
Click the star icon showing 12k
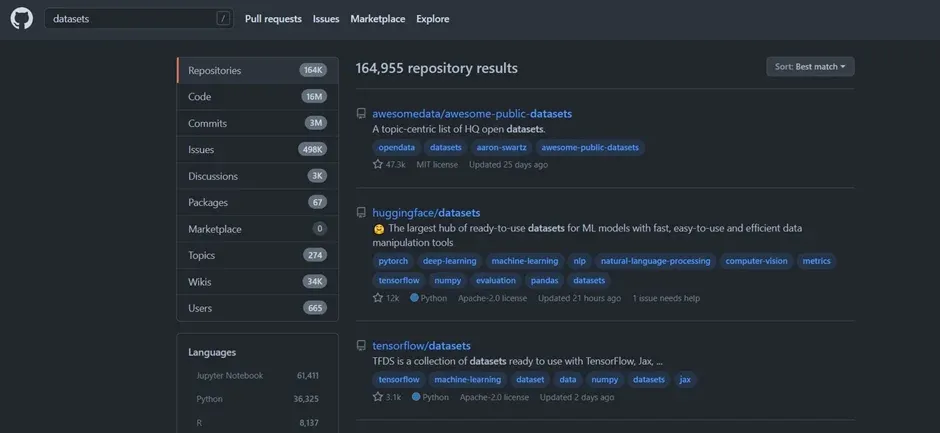(x=378, y=298)
